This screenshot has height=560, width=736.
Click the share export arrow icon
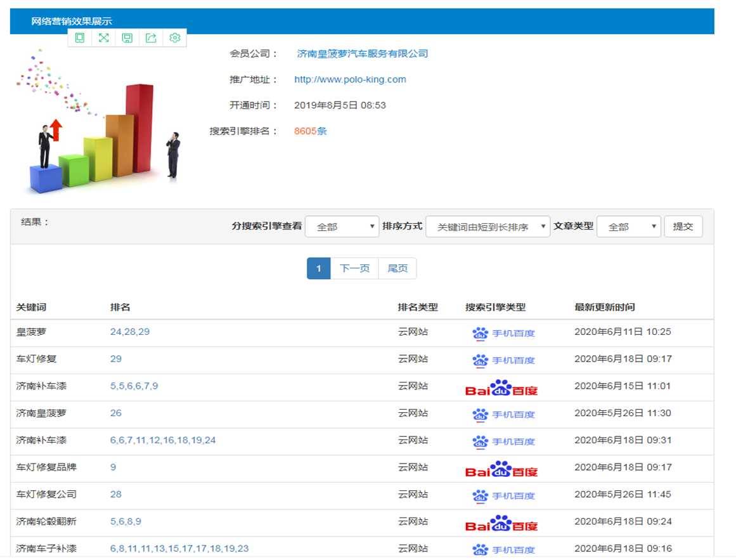[x=151, y=38]
